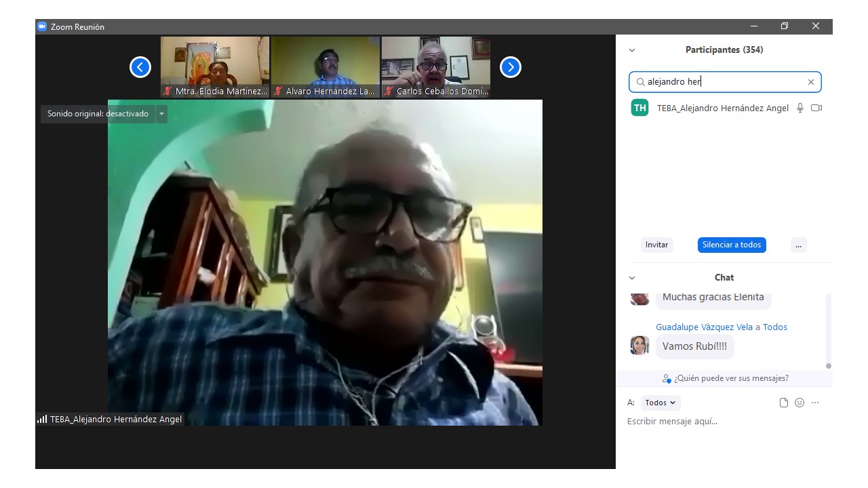The height and width of the screenshot is (488, 868).
Task: Click Guadalupe Vázquez Vela's chat avatar
Action: pyautogui.click(x=639, y=345)
